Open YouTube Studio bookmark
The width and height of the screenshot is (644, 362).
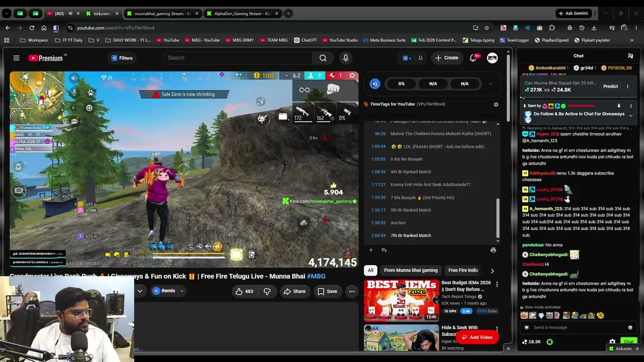[340, 40]
